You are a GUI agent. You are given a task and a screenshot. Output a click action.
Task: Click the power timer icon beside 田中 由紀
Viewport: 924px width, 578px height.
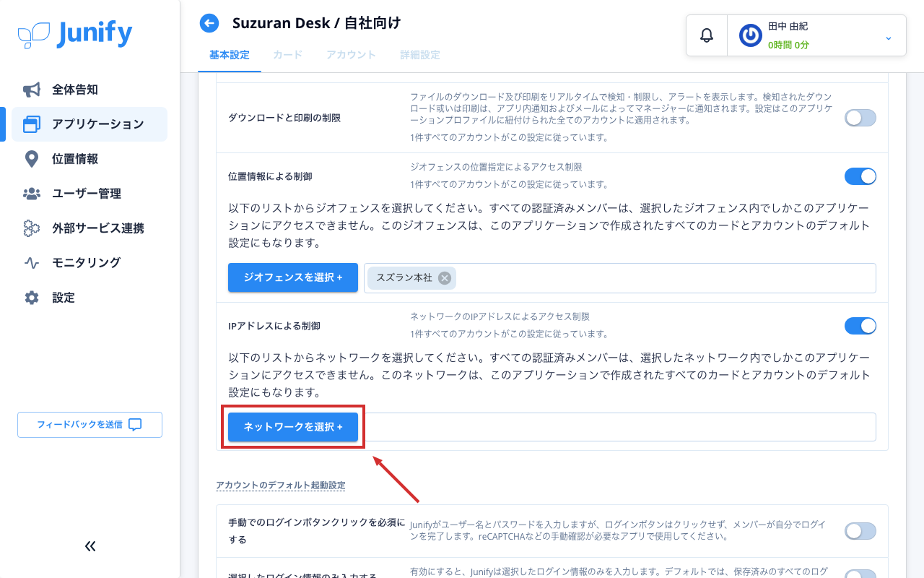coord(751,35)
